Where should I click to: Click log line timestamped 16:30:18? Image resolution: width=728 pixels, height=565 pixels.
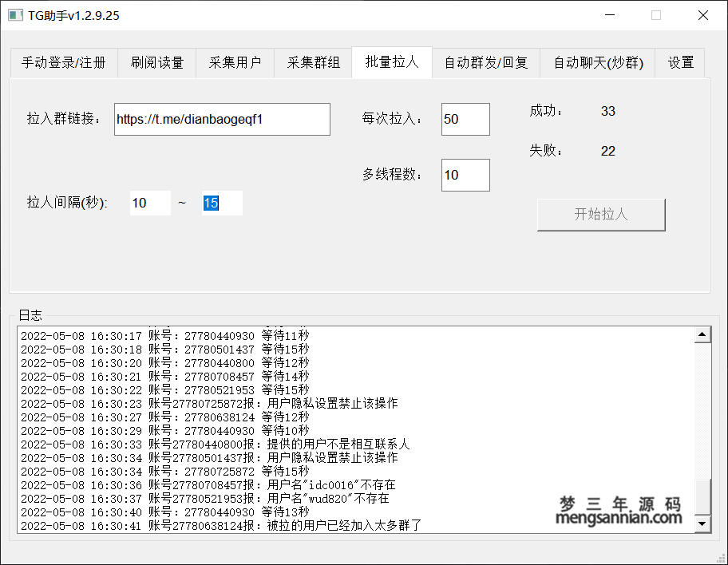164,349
